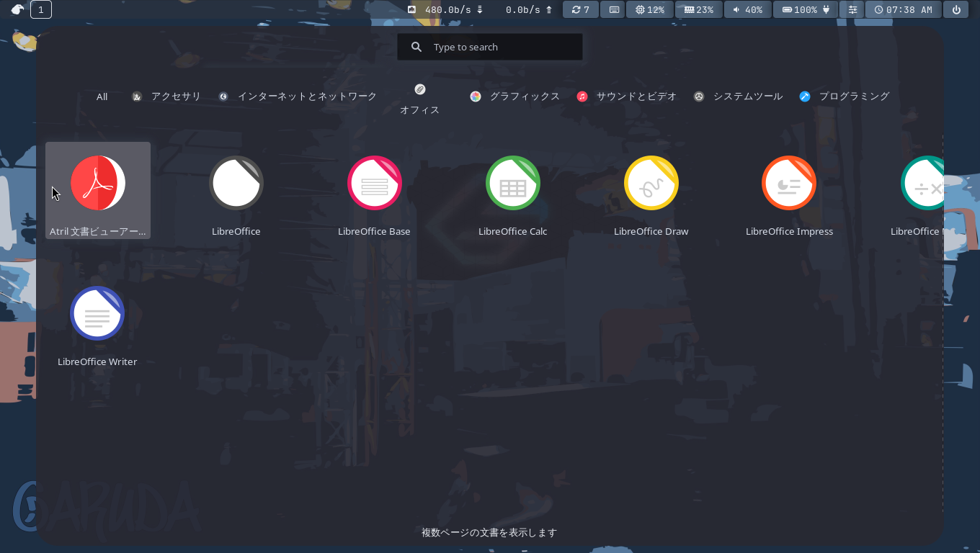Open インターネットとネットワーク category
The height and width of the screenshot is (553, 980).
pyautogui.click(x=298, y=96)
